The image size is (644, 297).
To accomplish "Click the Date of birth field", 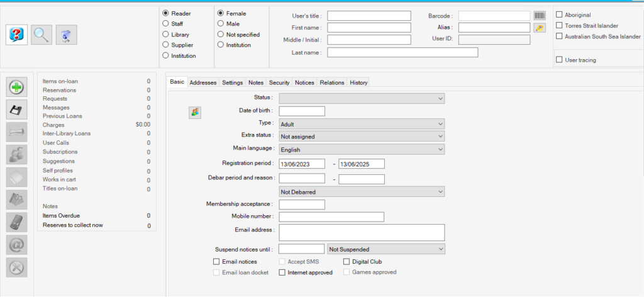I will tap(302, 111).
